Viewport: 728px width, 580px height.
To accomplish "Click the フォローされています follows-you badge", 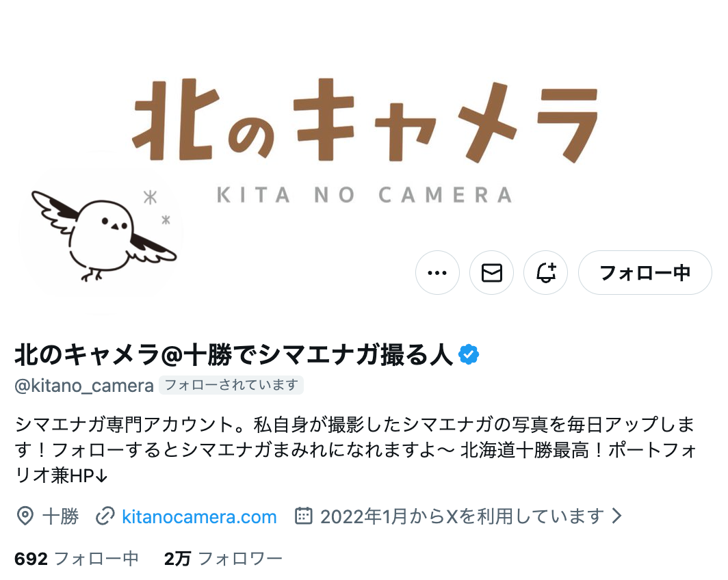I will (231, 385).
